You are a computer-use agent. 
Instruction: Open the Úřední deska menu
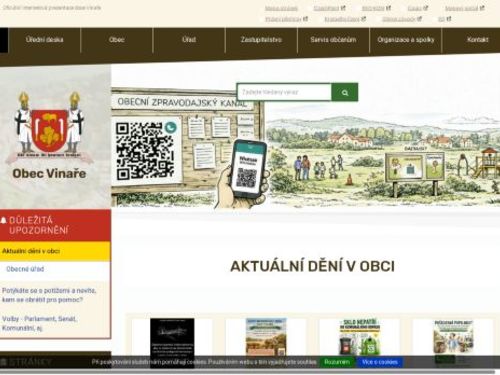tap(44, 40)
